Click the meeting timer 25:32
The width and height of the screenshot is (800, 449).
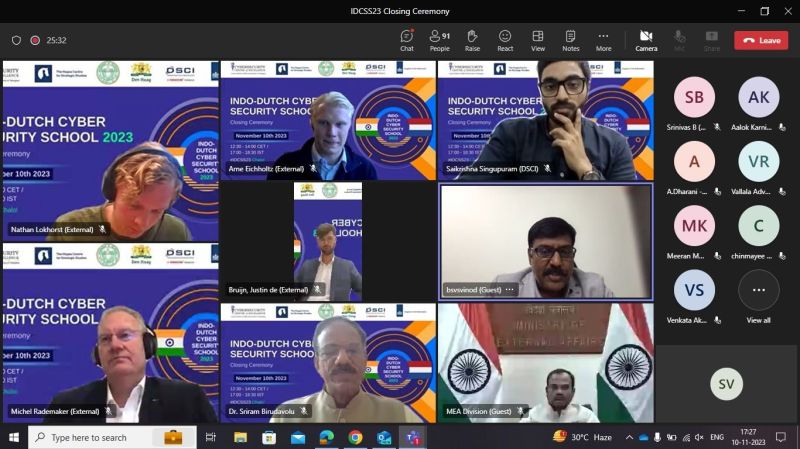[56, 40]
